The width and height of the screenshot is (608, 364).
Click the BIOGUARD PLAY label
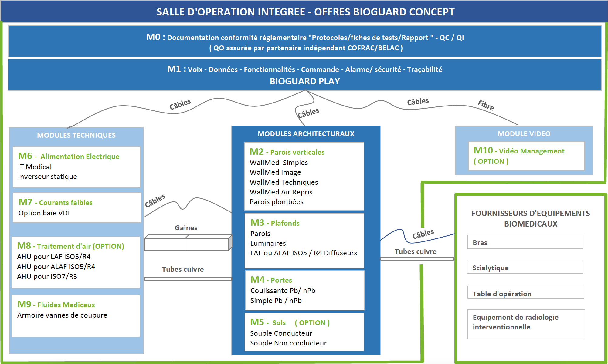pos(305,81)
